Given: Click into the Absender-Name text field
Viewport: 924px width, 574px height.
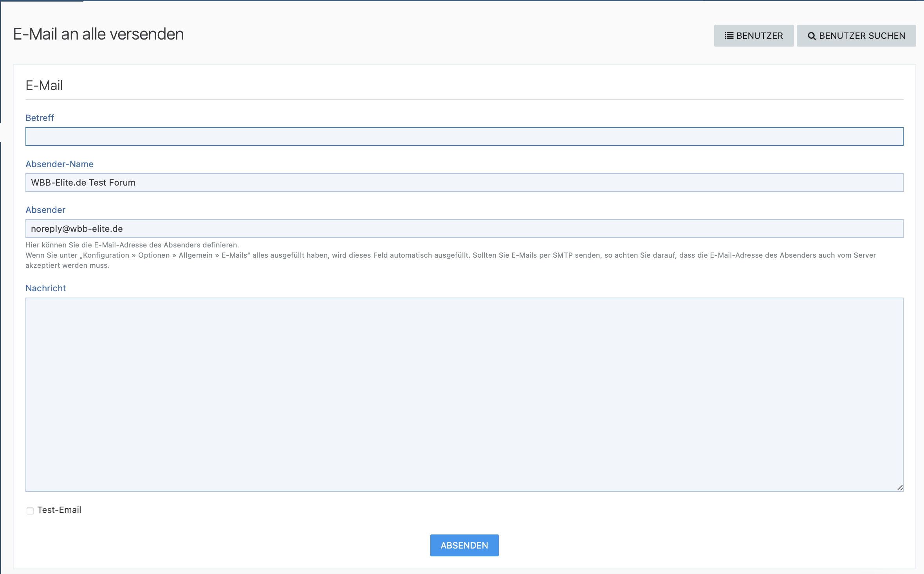Looking at the screenshot, I should click(x=464, y=182).
